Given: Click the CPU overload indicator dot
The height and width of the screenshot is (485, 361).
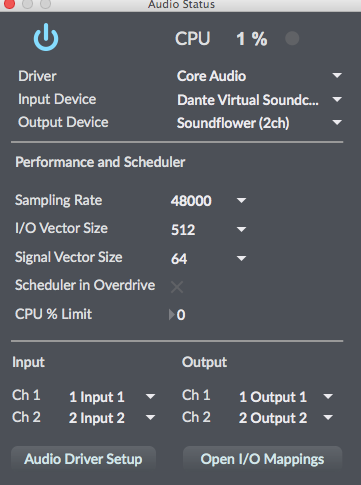Looking at the screenshot, I should (x=292, y=38).
